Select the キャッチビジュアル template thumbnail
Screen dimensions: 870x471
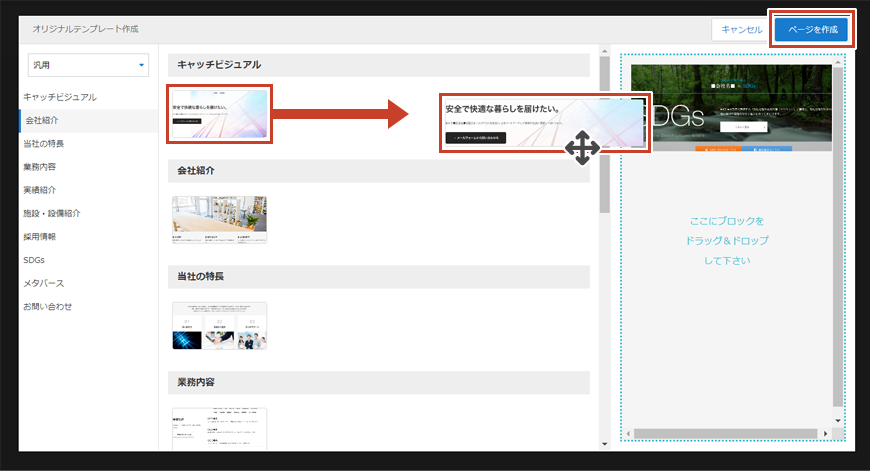[x=219, y=114]
